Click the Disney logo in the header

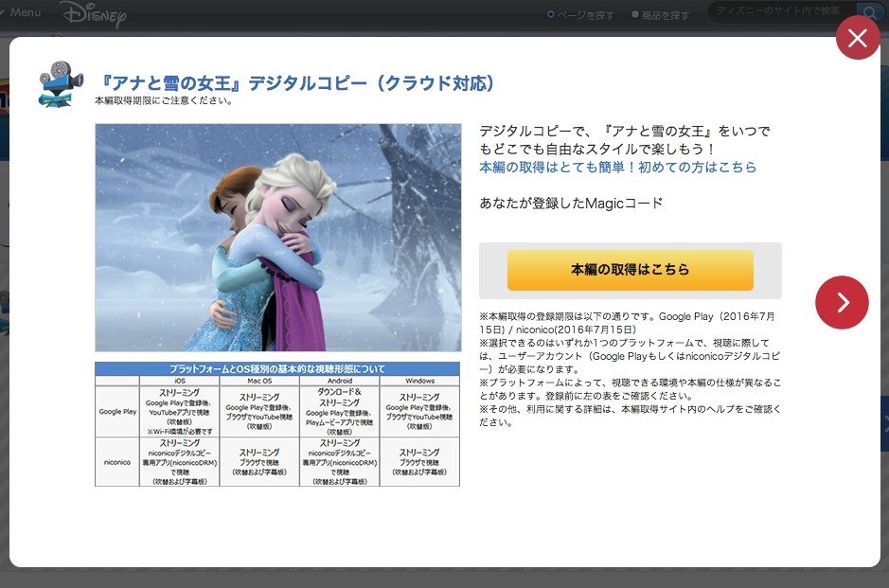point(95,14)
